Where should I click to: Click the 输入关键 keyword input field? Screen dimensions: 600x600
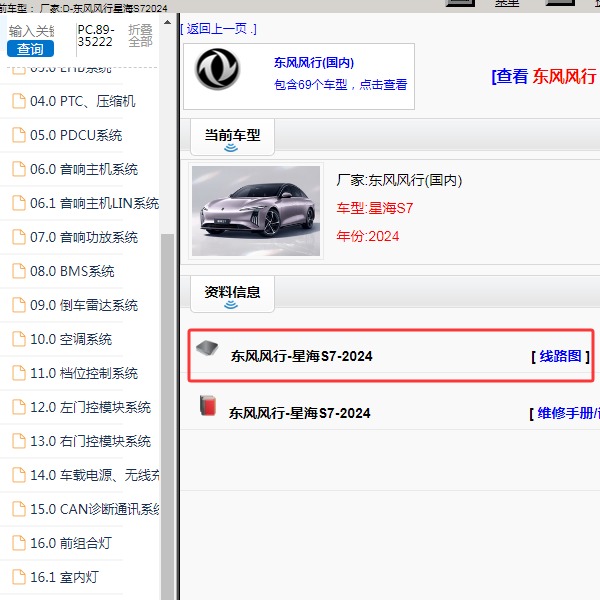(x=31, y=31)
